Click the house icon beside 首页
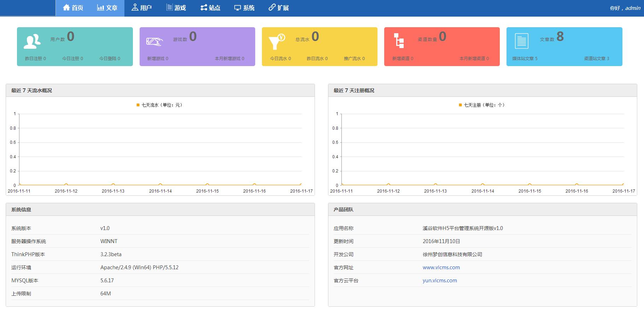 (x=66, y=7)
